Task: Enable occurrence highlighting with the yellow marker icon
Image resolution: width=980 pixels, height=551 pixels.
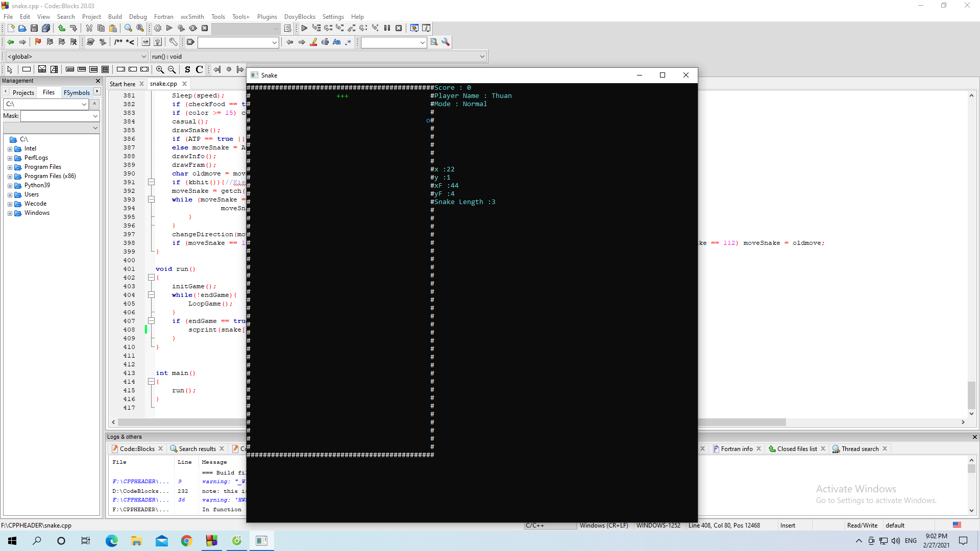Action: click(313, 42)
